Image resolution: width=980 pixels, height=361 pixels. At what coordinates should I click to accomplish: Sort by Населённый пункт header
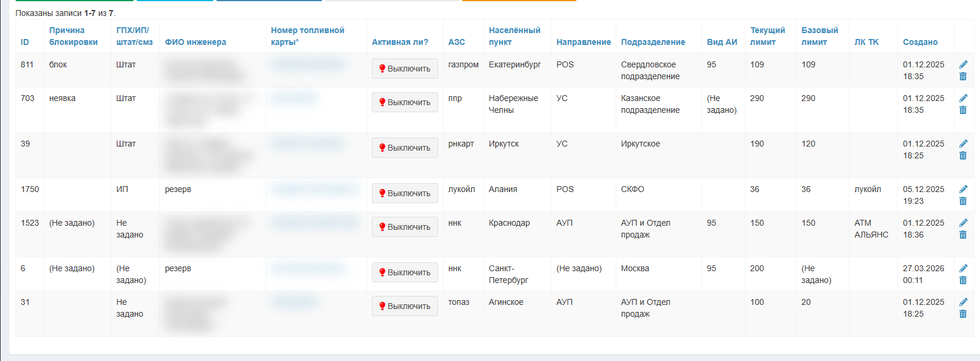[x=514, y=36]
